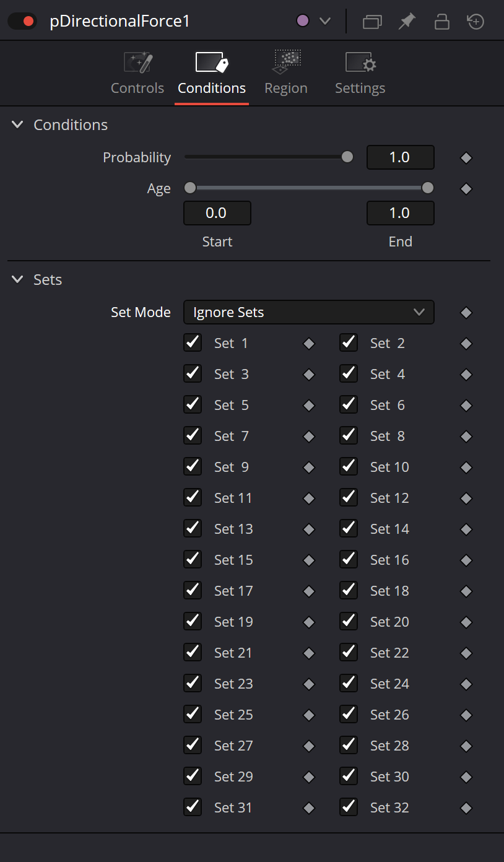Image resolution: width=504 pixels, height=862 pixels.
Task: Uncheck the Set 2 checkbox
Action: point(349,342)
